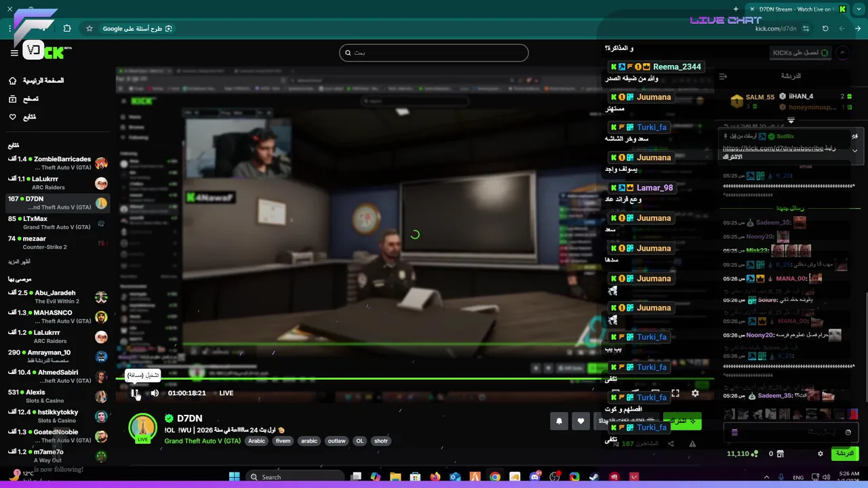The width and height of the screenshot is (868, 488).
Task: Open a new browser tab with plus
Action: pyautogui.click(x=736, y=9)
